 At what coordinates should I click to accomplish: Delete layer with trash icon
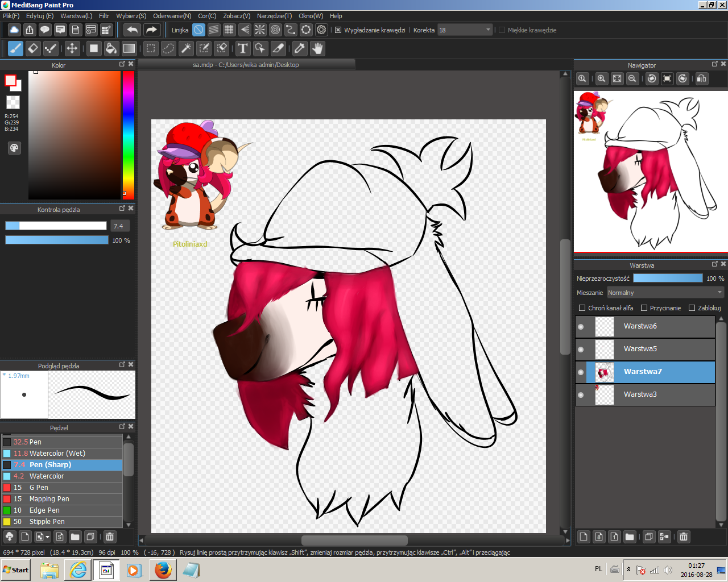pyautogui.click(x=684, y=537)
